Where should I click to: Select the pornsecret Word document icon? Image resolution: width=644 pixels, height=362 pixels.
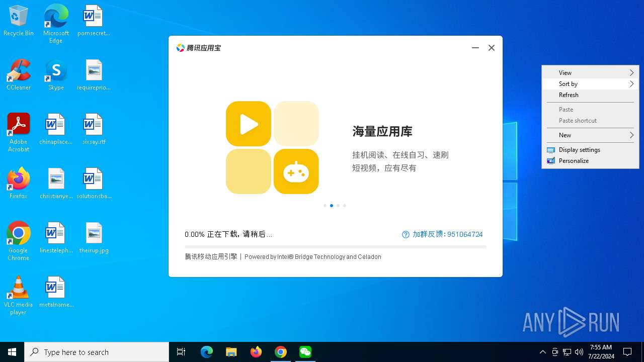pos(94,21)
